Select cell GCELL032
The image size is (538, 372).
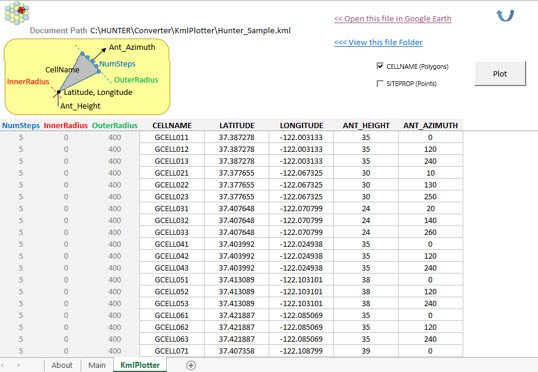point(172,221)
